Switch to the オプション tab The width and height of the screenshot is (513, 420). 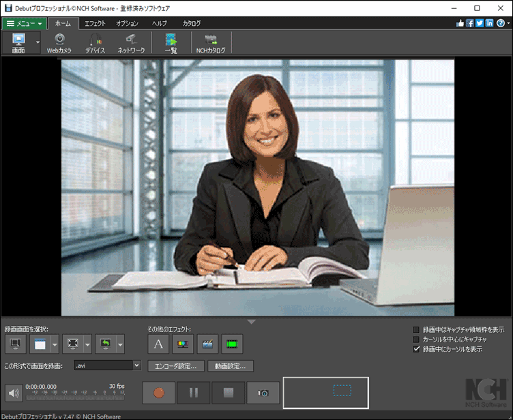point(128,24)
